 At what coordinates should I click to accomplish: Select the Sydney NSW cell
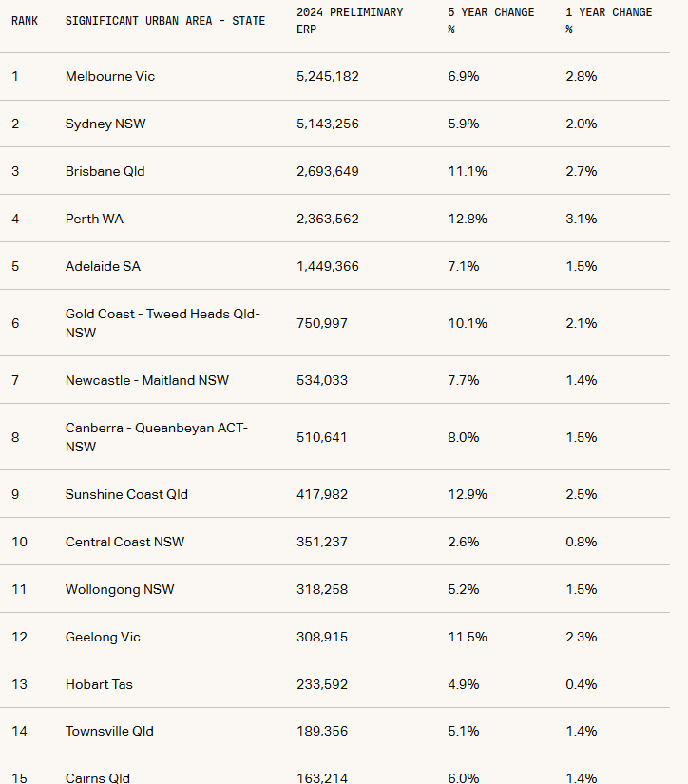(105, 124)
